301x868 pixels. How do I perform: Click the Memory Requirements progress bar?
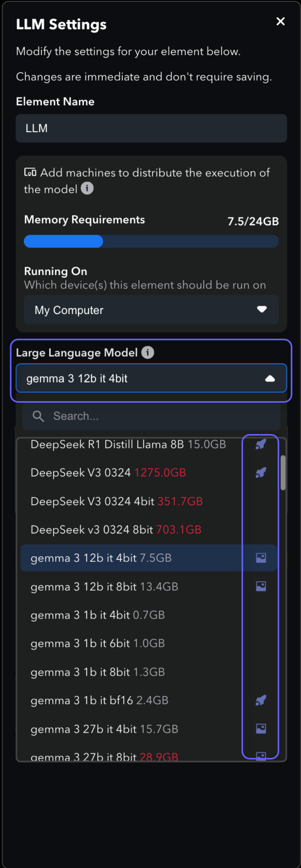point(151,242)
